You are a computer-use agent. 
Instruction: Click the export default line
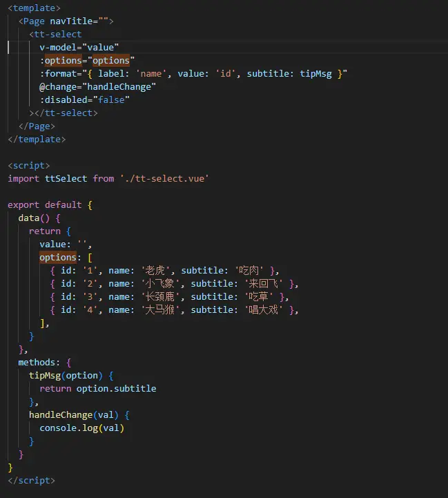pos(50,205)
